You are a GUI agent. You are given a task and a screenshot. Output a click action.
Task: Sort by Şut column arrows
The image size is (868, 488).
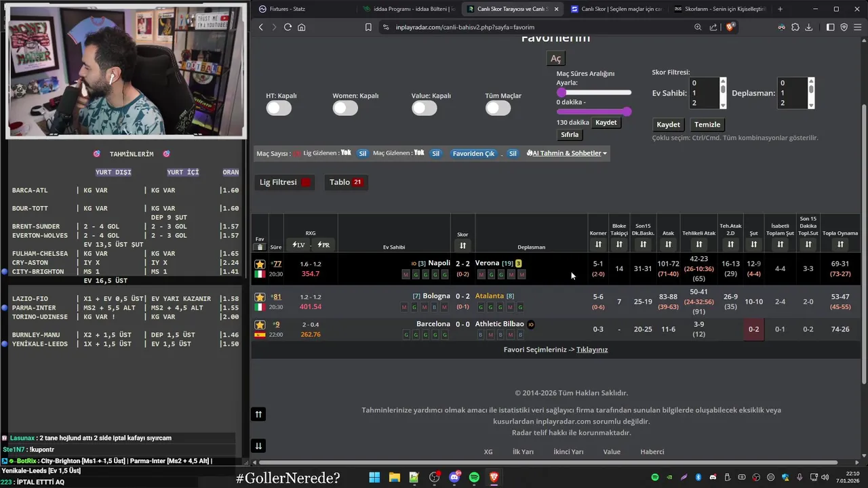754,244
